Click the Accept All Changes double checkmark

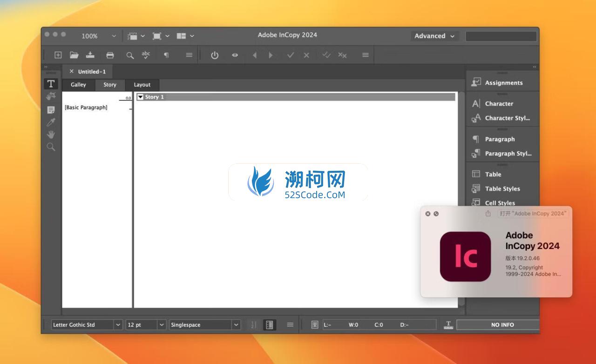(x=326, y=55)
